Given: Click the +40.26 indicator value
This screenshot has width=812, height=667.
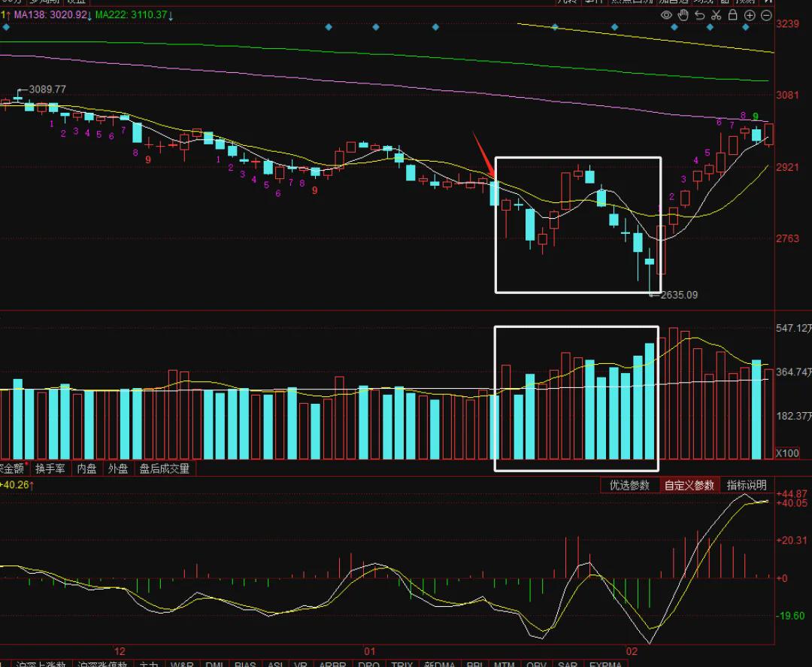Looking at the screenshot, I should pos(16,485).
